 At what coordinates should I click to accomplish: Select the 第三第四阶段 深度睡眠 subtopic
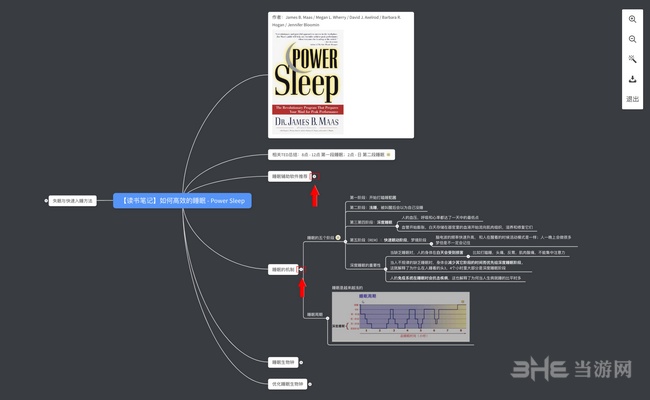point(371,222)
